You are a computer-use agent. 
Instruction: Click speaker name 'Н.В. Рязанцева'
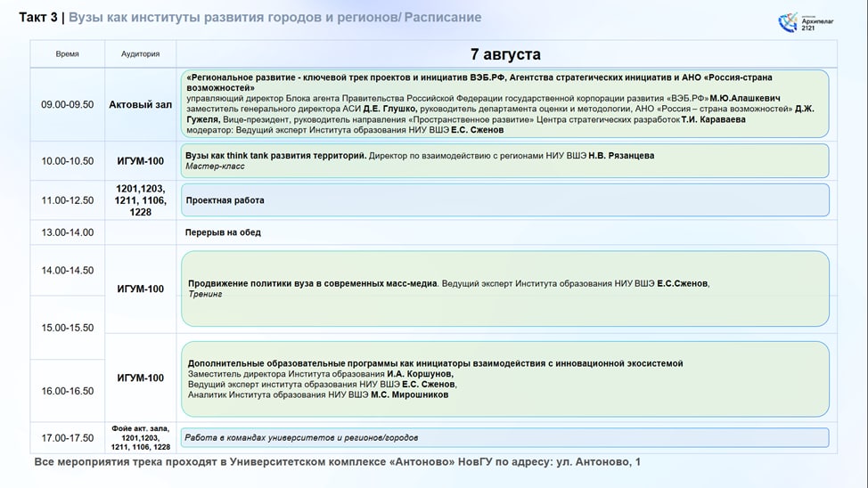pos(621,156)
